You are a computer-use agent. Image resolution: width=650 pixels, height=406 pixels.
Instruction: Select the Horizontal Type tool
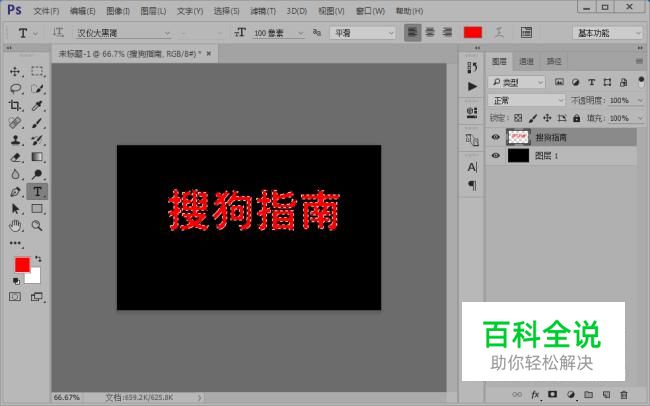click(x=37, y=192)
